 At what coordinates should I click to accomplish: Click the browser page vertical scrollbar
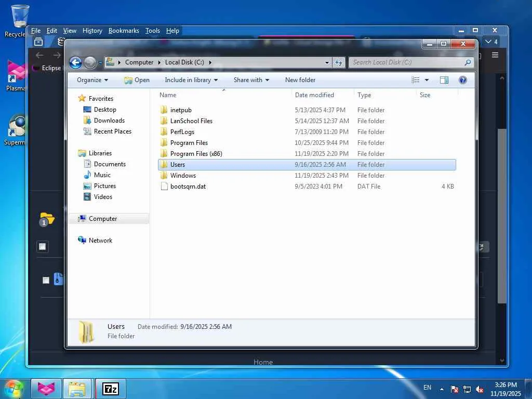coord(502,216)
